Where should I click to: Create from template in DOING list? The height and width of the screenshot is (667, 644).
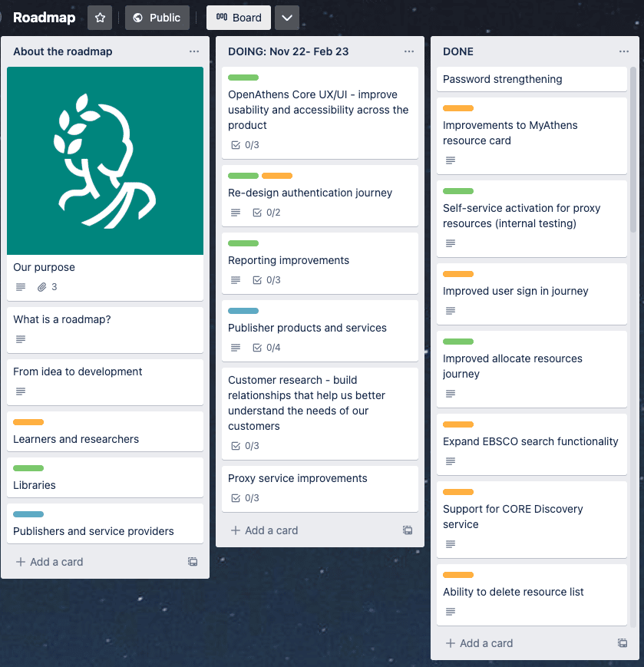408,530
